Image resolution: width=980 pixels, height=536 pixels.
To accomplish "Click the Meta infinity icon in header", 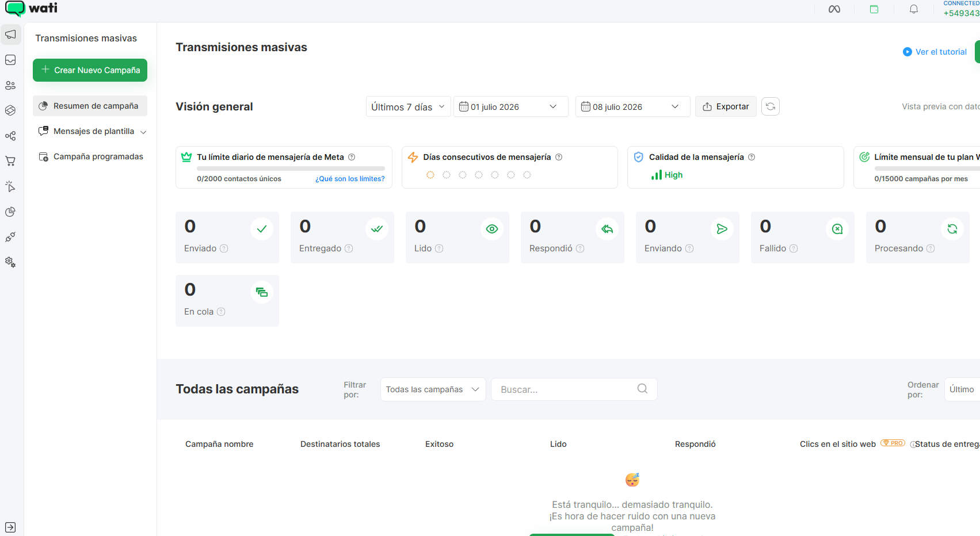I will pos(834,9).
